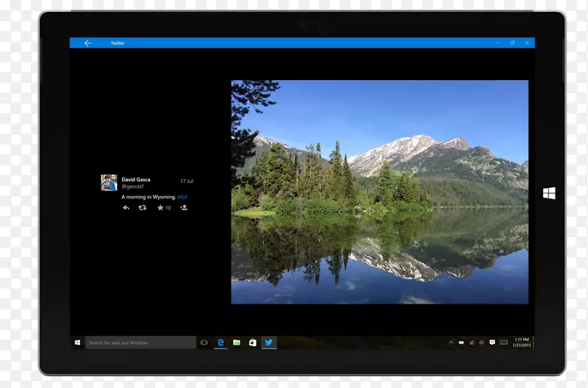Screen dimensions: 588x388
Task: Check the battery status icon
Action: (462, 342)
